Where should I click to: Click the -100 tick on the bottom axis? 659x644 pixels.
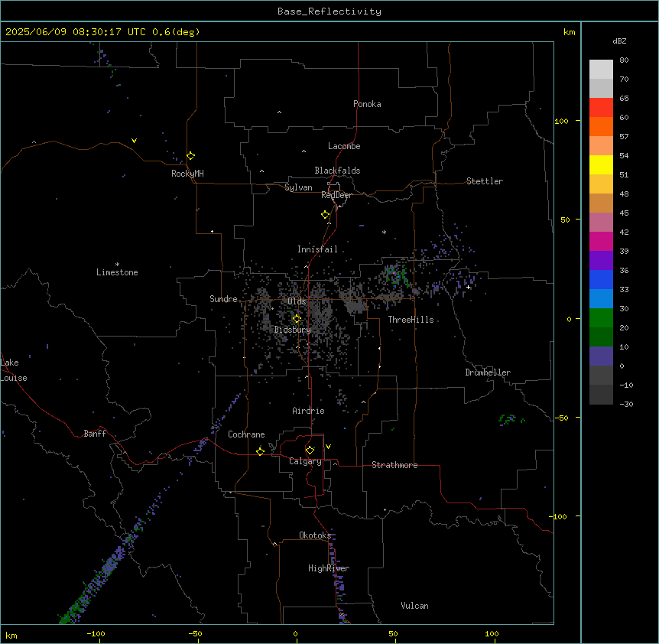click(x=96, y=633)
